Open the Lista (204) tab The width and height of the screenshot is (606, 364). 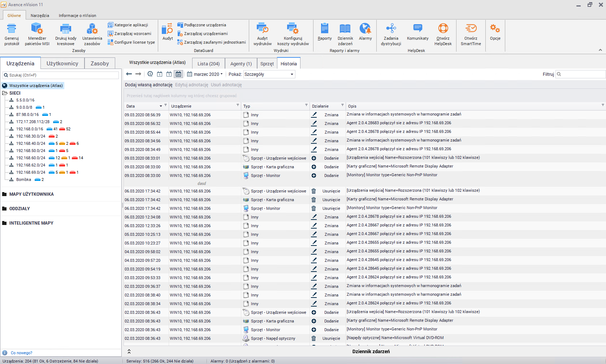click(208, 64)
